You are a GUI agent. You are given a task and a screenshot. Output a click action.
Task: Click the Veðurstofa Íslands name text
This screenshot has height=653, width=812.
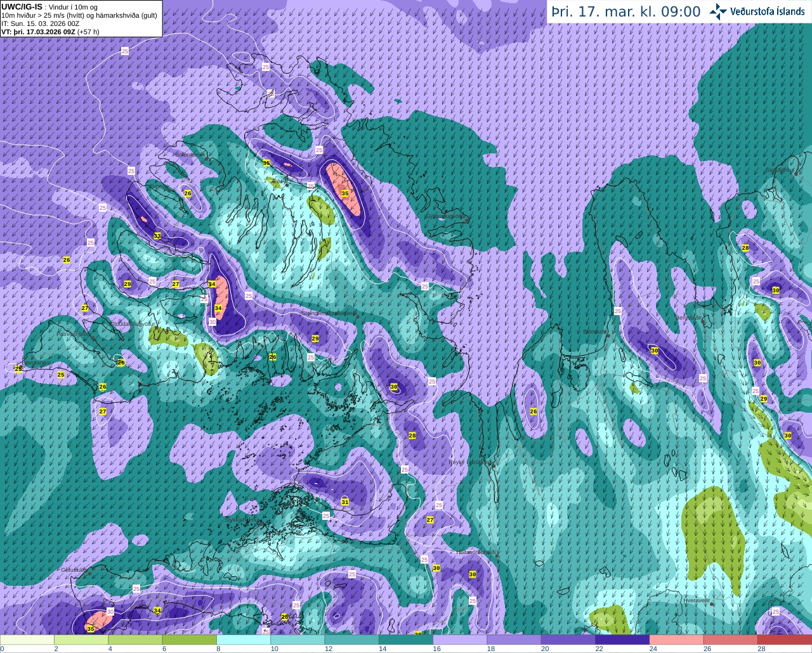(768, 11)
